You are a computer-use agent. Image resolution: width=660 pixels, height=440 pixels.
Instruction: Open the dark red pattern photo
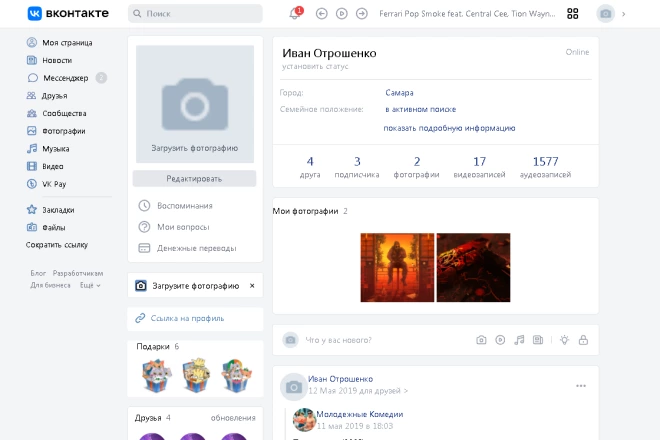(473, 267)
